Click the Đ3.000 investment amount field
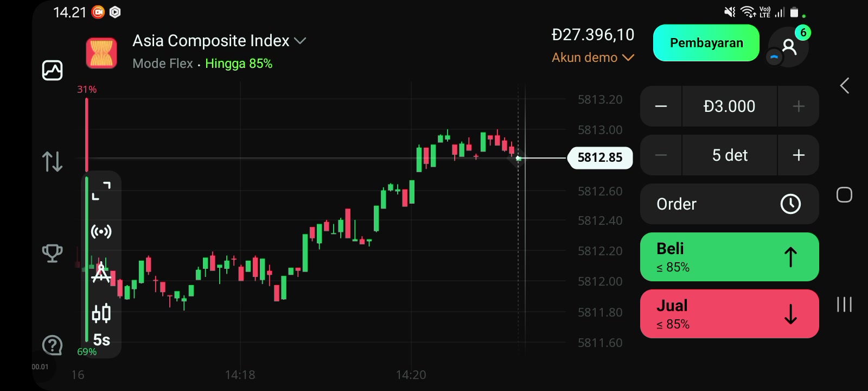 (730, 106)
